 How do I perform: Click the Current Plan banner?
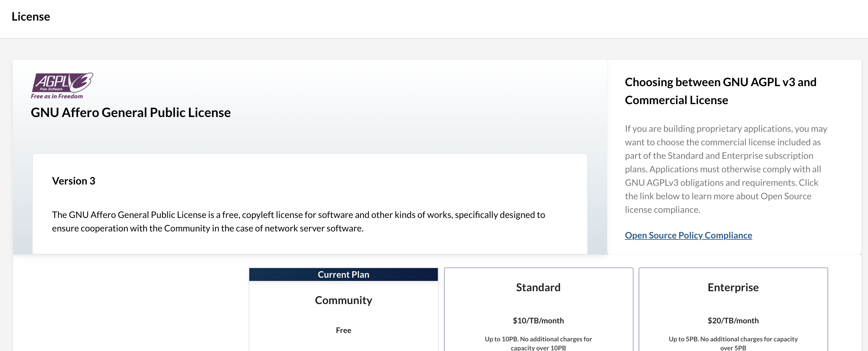tap(343, 274)
